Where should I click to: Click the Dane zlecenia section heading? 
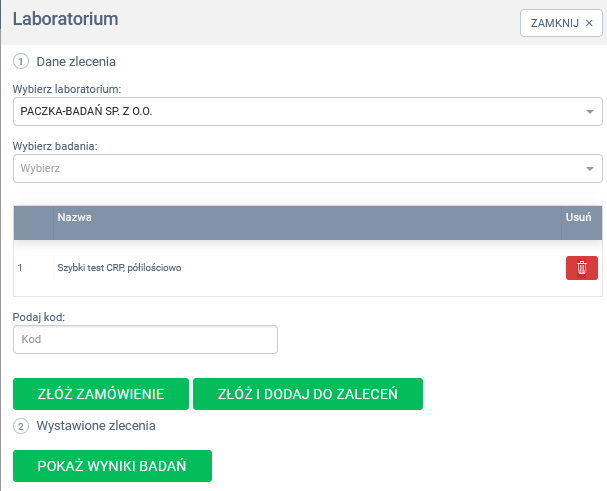tap(76, 61)
